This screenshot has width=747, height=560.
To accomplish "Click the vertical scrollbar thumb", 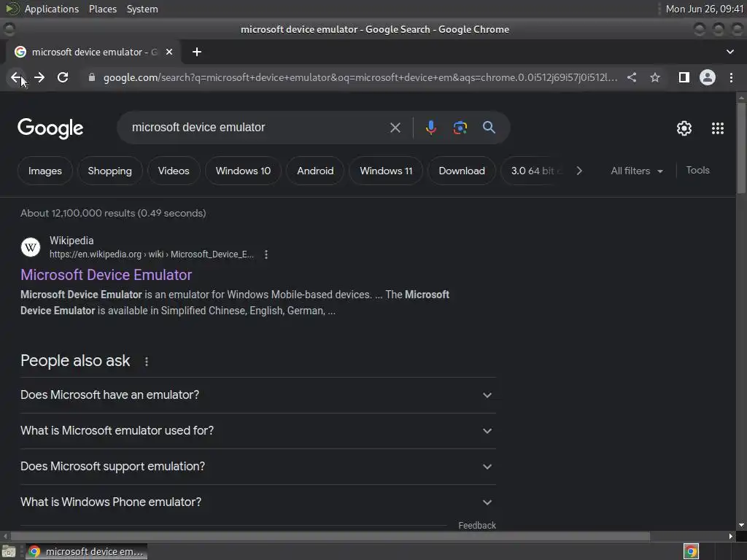I will [741, 147].
